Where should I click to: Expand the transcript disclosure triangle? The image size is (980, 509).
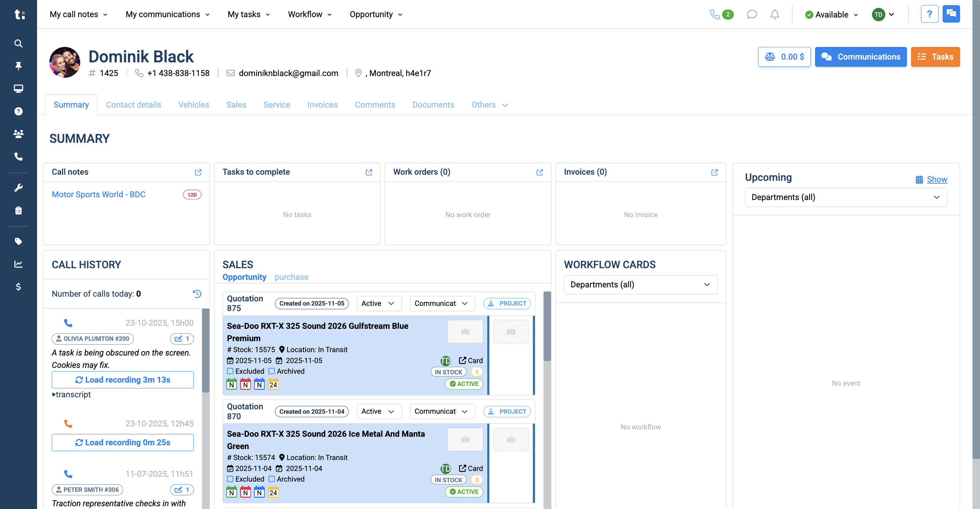pyautogui.click(x=54, y=395)
